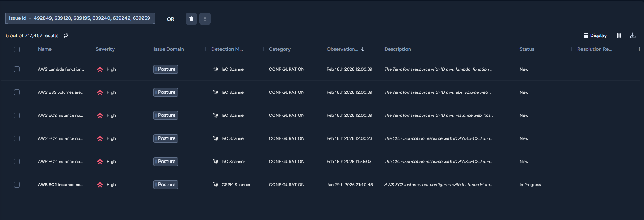Open the filter's three-dot options menu

point(205,19)
